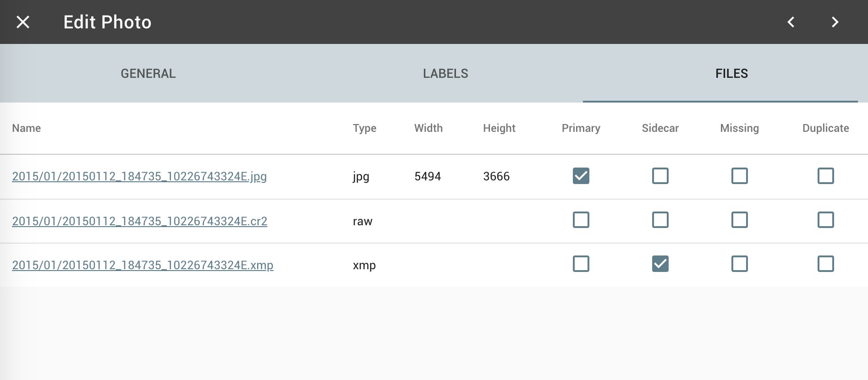Open the .xmp sidecar file link
This screenshot has height=380, width=868.
tap(143, 265)
